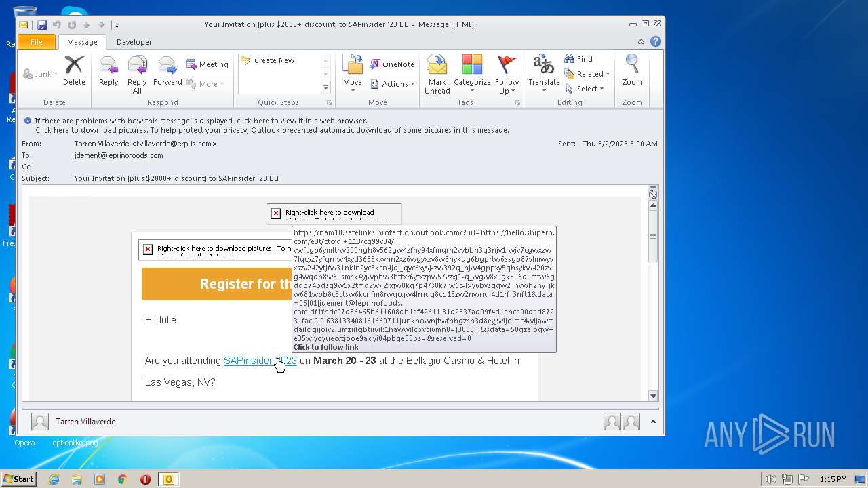
Task: Select Create New quick step
Action: pos(274,60)
